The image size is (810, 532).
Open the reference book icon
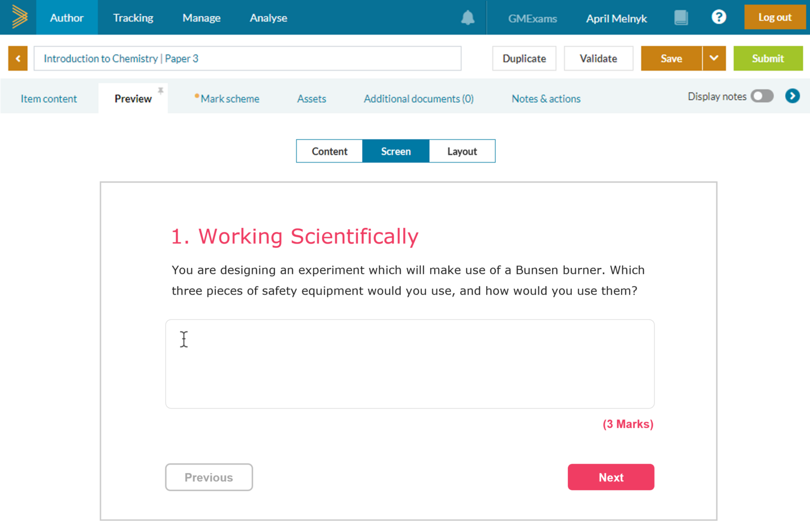[681, 17]
